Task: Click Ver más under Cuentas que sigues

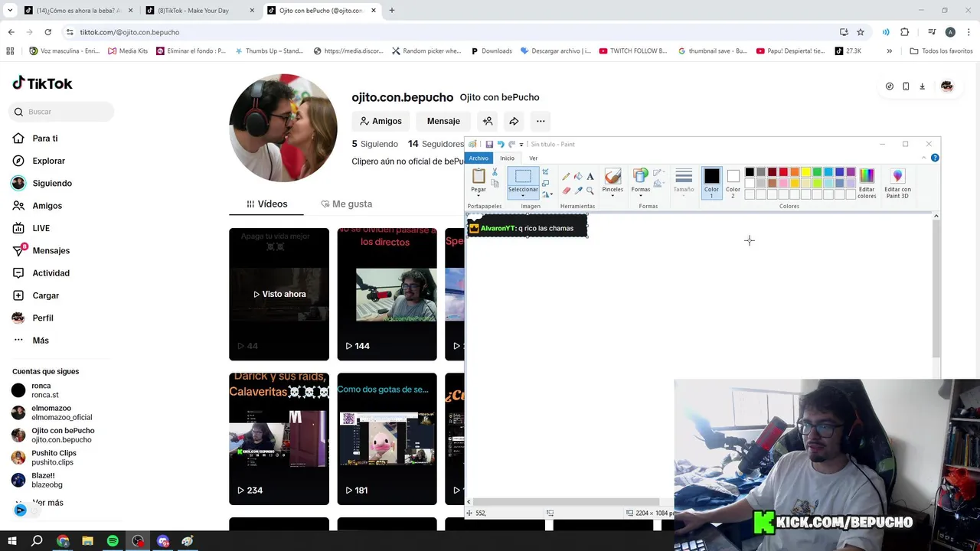Action: click(47, 503)
